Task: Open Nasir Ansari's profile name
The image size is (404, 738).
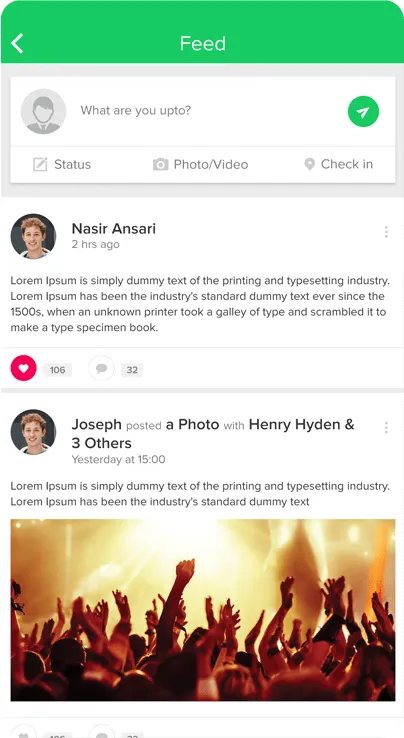Action: click(113, 229)
